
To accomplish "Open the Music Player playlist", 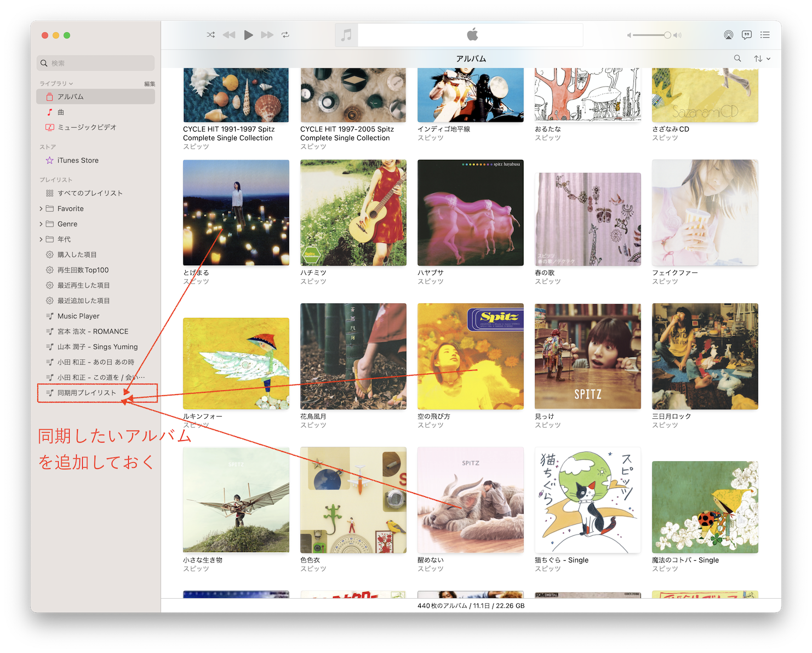I will (x=96, y=316).
